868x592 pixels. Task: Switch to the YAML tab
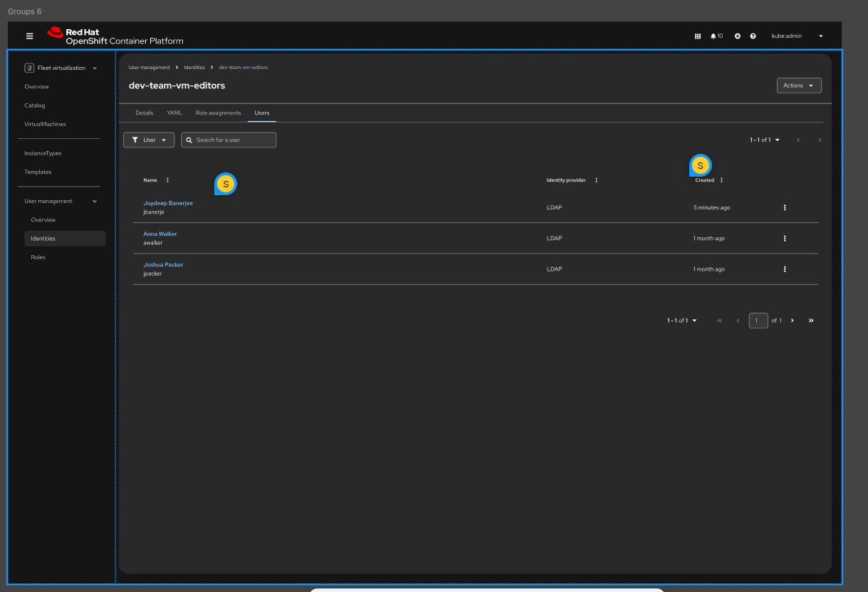[x=174, y=113]
